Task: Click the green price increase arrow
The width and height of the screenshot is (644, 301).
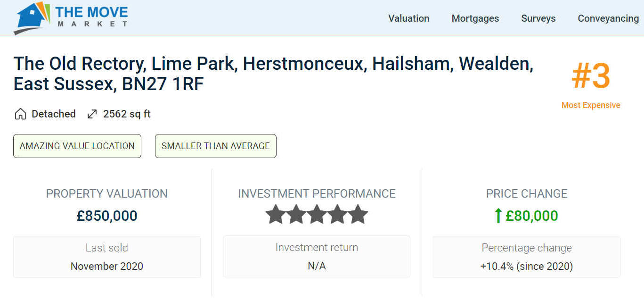Action: coord(498,216)
